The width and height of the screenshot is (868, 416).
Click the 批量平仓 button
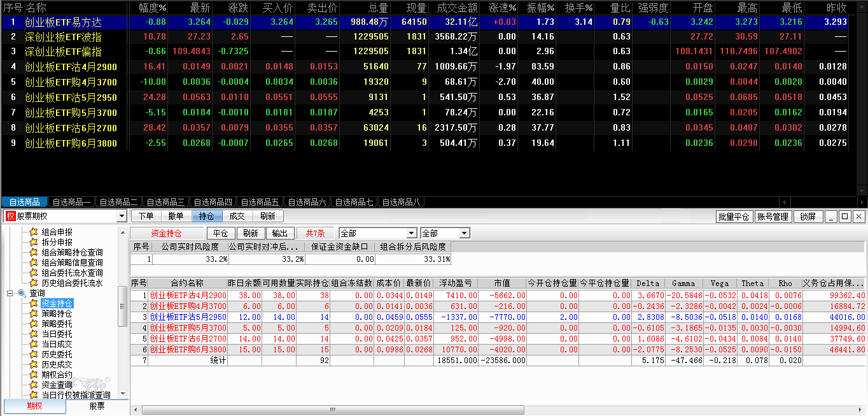pyautogui.click(x=734, y=217)
